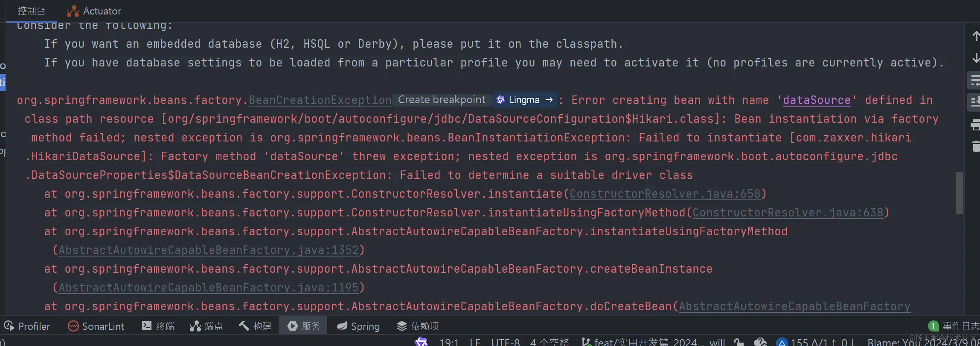The height and width of the screenshot is (346, 980).
Task: Change UTF-8 file encoding in status bar
Action: tap(506, 342)
